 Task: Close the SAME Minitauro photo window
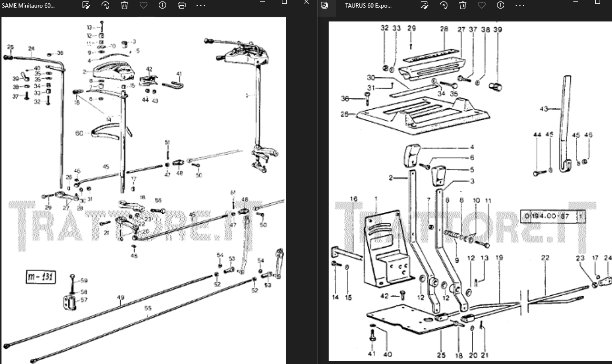coord(306,2)
